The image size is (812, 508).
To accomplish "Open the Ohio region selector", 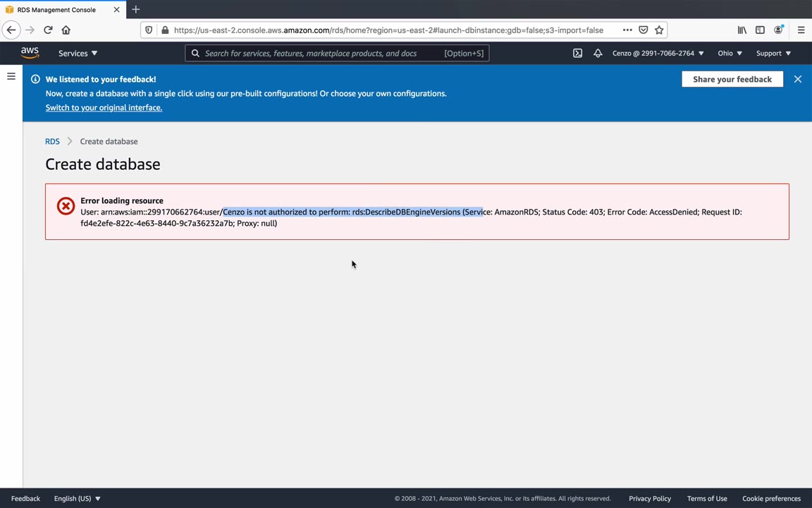I will click(x=730, y=54).
